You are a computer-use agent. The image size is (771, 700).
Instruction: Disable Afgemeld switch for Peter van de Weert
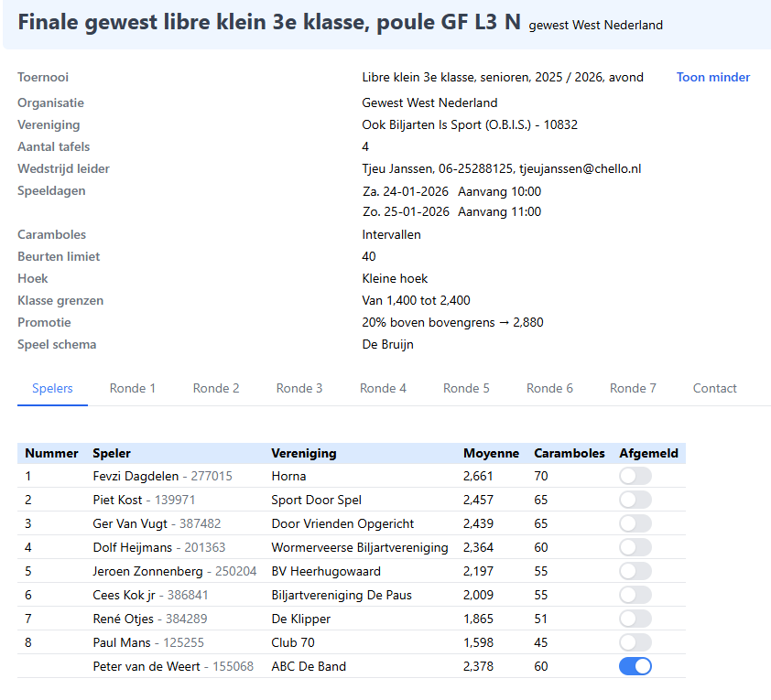(x=635, y=666)
